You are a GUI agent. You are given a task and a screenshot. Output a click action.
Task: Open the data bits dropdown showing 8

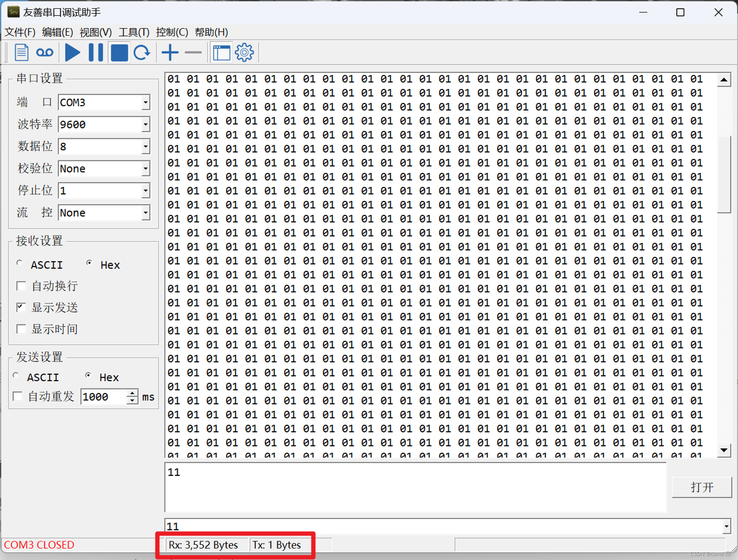(x=146, y=147)
